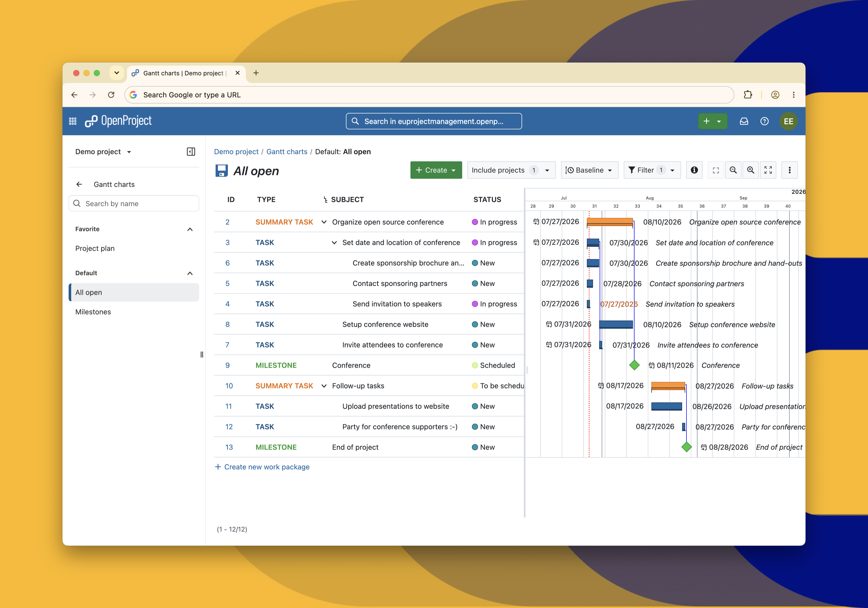Click In progress status of Send invitation

[494, 304]
